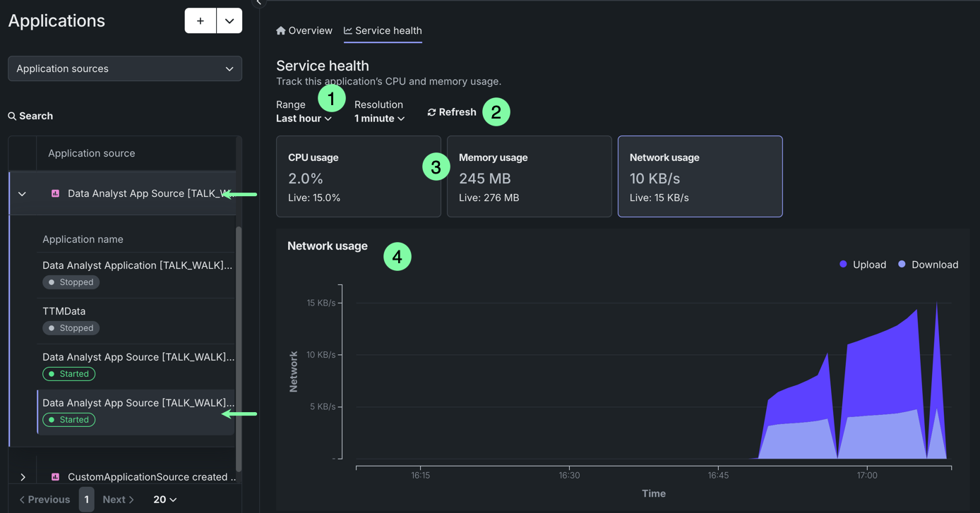Click the plus add application button
Viewport: 980px width, 513px height.
coord(201,21)
